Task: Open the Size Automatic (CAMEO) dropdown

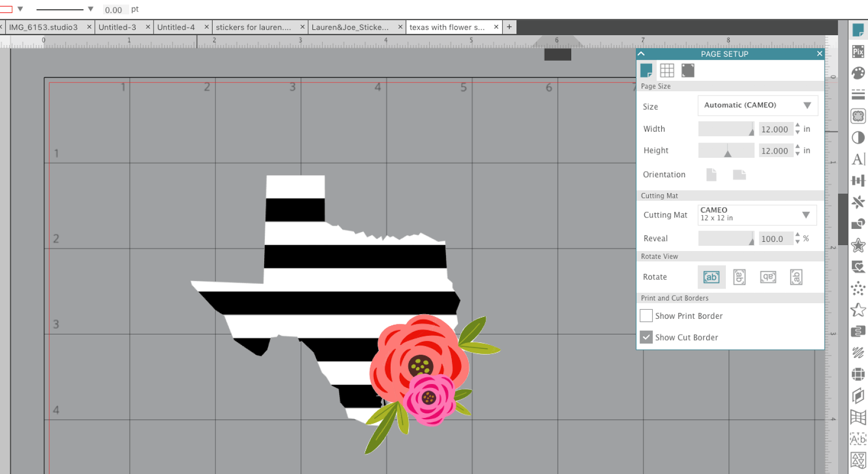Action: 757,105
